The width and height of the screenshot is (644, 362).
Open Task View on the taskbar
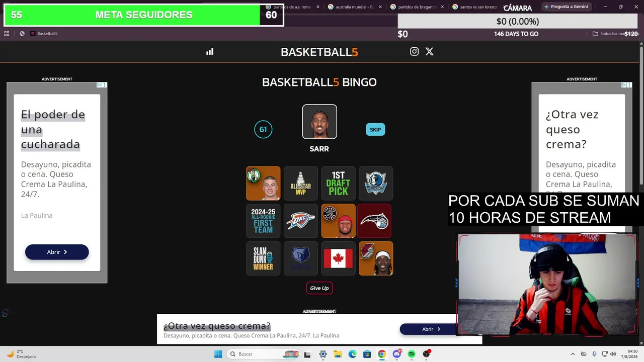[x=307, y=354]
